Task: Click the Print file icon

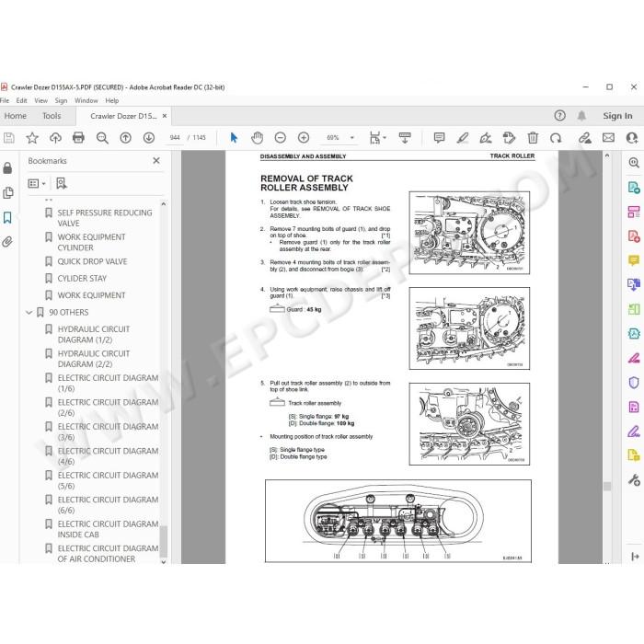Action: (x=78, y=138)
